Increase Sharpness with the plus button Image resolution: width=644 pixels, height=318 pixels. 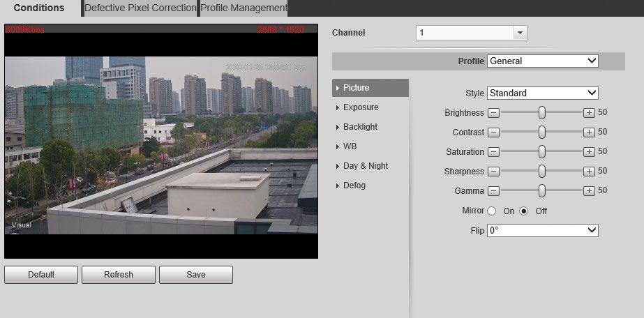pos(589,171)
